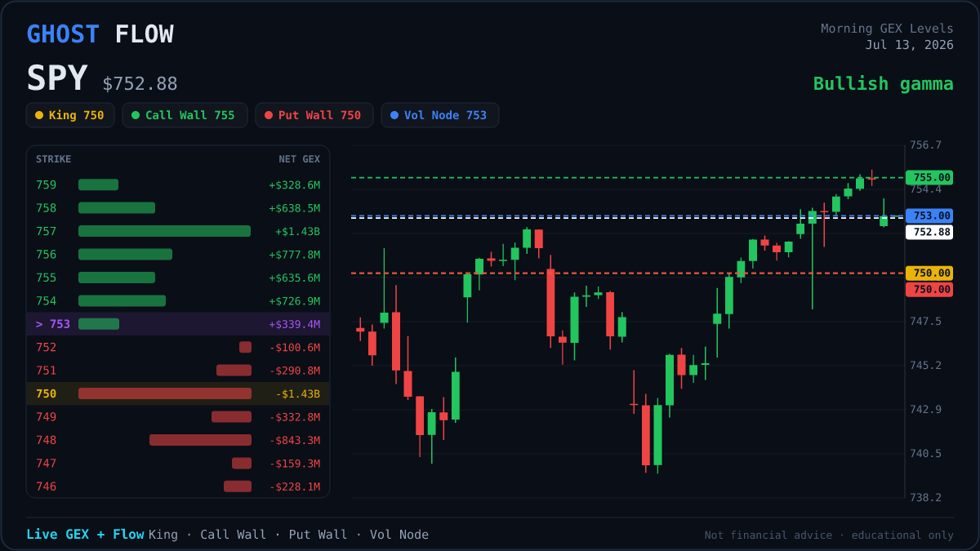980x551 pixels.
Task: Click the $752.88 price beside SPY
Action: click(140, 84)
